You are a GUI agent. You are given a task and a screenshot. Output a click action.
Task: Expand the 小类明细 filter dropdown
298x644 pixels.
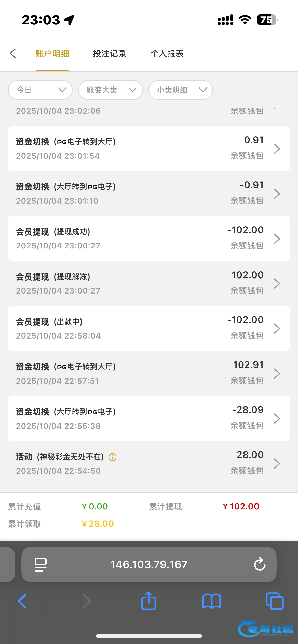pyautogui.click(x=181, y=90)
